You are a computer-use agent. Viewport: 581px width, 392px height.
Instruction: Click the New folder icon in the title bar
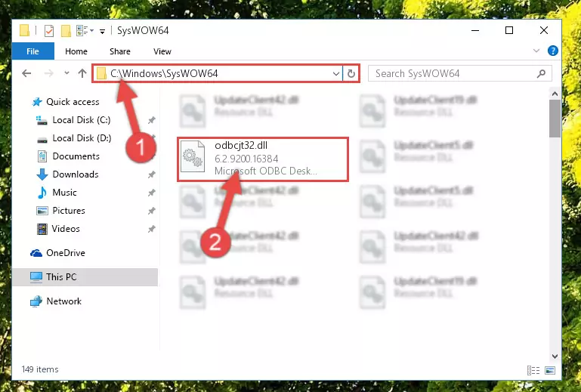66,31
